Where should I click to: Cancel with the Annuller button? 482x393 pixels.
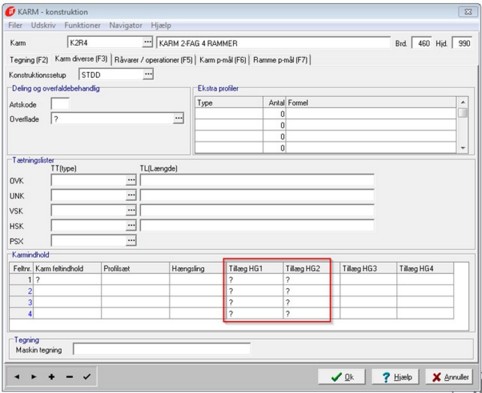[449, 377]
